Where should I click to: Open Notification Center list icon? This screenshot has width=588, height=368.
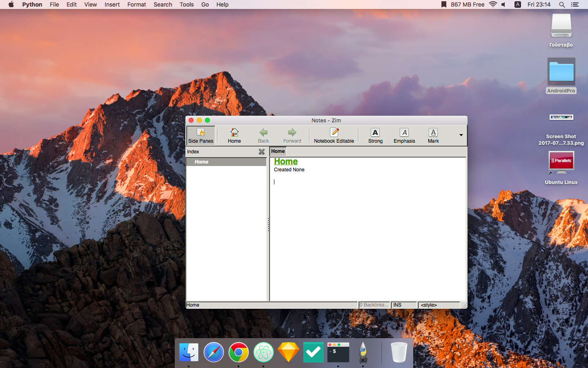[x=575, y=4]
